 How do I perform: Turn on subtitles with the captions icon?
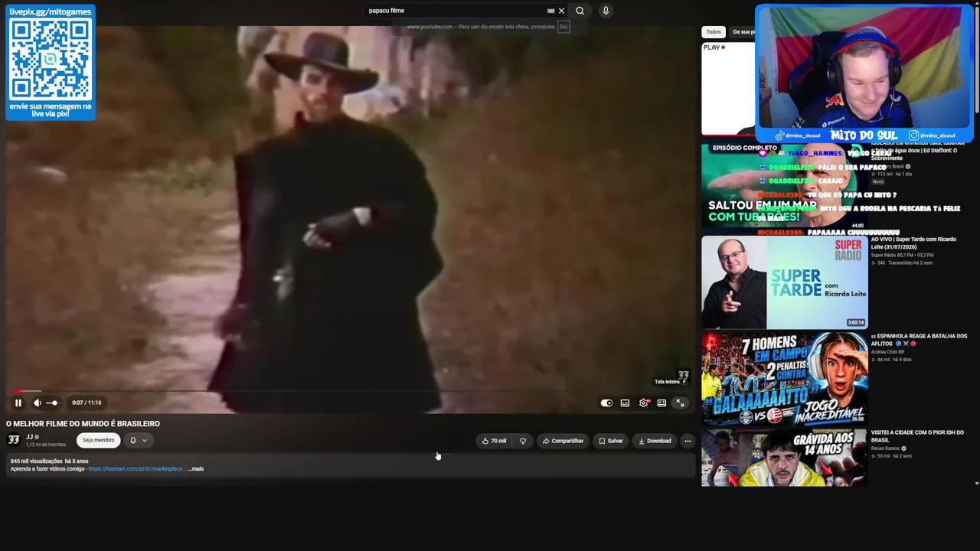625,403
